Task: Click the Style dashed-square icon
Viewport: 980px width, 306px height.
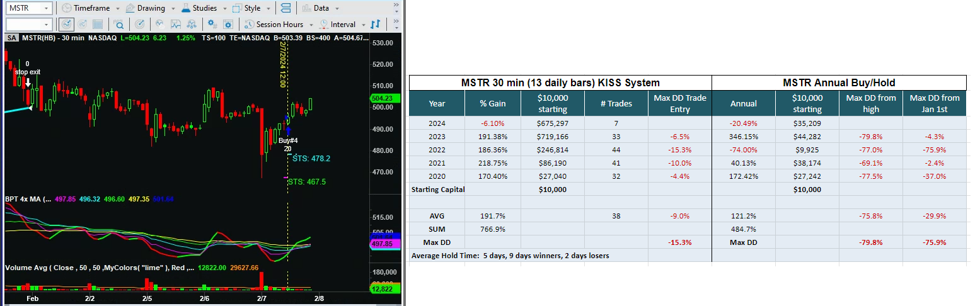Action: tap(236, 8)
